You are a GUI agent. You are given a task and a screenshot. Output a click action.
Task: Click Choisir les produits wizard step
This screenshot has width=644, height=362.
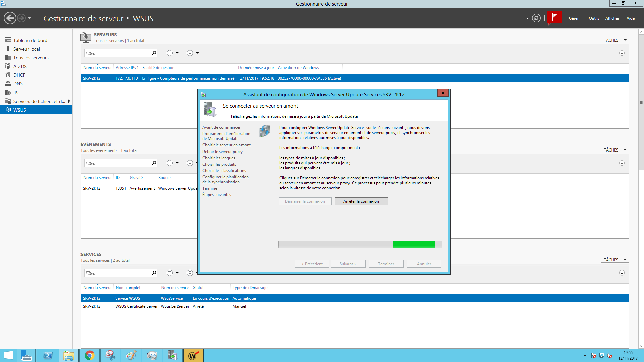pyautogui.click(x=219, y=164)
